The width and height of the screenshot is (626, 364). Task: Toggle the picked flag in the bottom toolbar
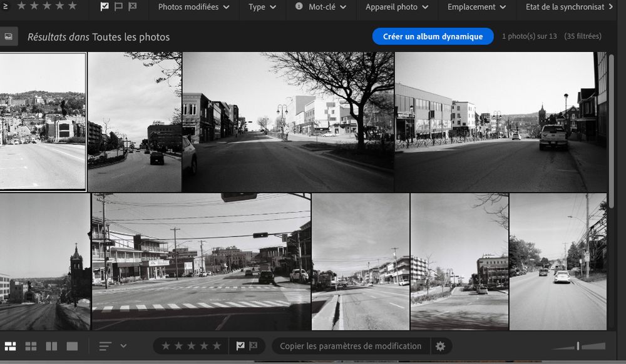click(x=239, y=346)
